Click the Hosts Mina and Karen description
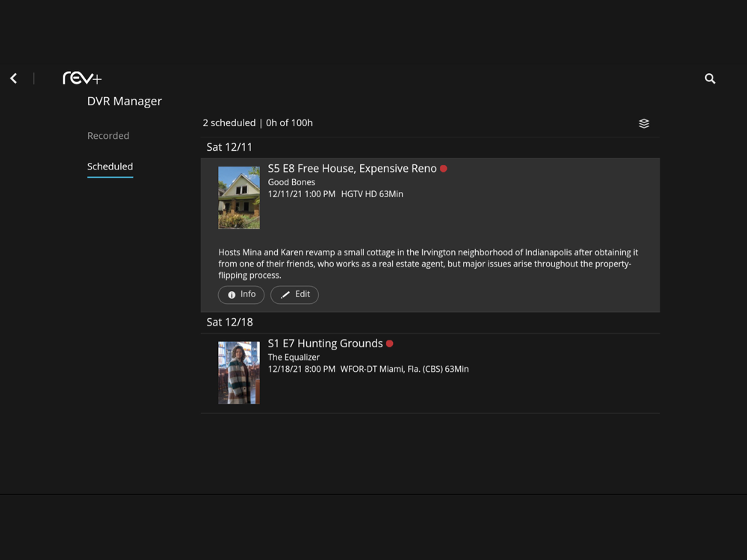This screenshot has height=560, width=747. pyautogui.click(x=428, y=264)
